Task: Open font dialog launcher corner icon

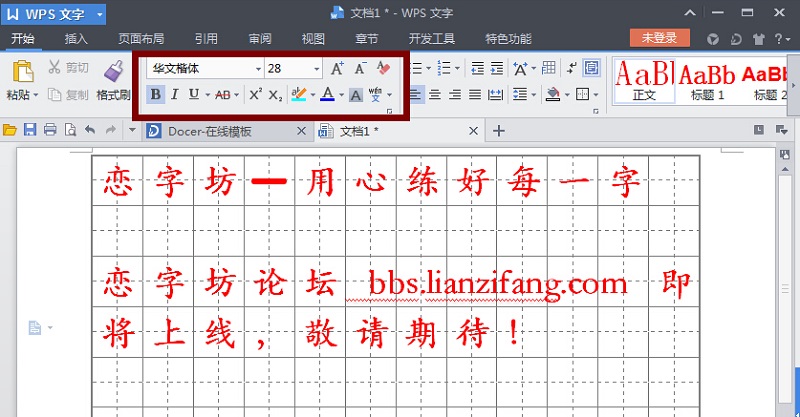Action: [x=390, y=111]
